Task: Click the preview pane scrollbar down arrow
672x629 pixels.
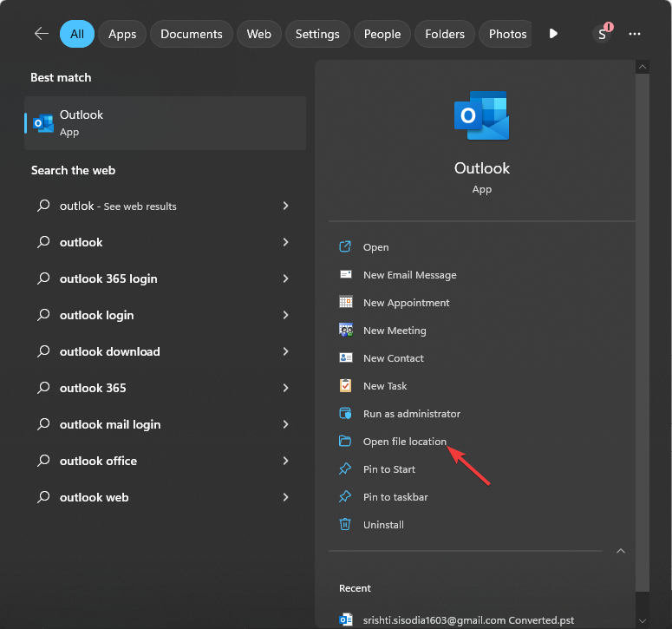Action: [x=643, y=620]
